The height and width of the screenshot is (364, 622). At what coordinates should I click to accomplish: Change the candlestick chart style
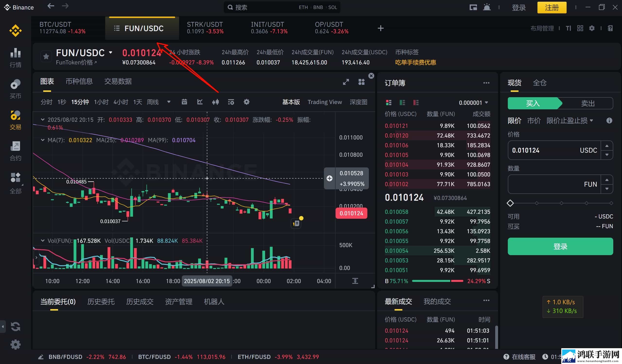216,102
